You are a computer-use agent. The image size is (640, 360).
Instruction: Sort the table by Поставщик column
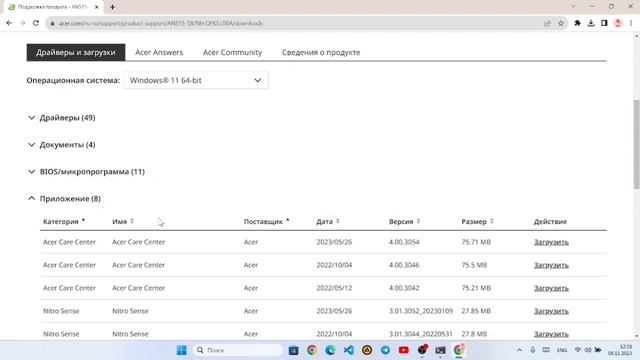click(267, 222)
